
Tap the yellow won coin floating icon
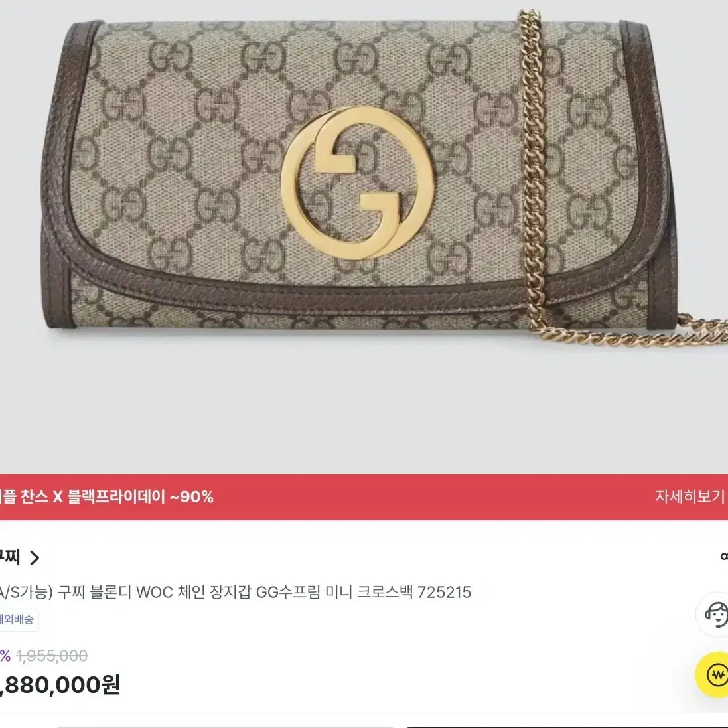tap(713, 675)
